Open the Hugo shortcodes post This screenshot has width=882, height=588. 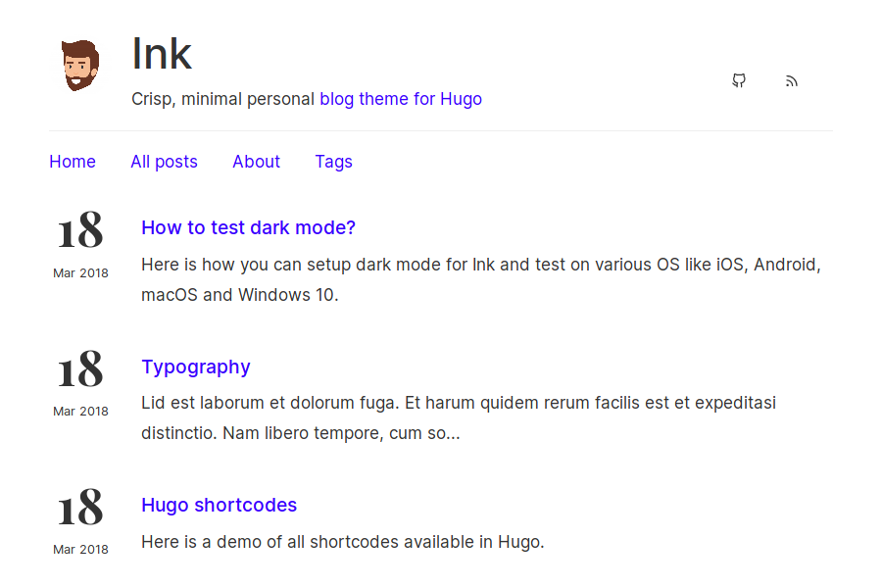(x=219, y=505)
